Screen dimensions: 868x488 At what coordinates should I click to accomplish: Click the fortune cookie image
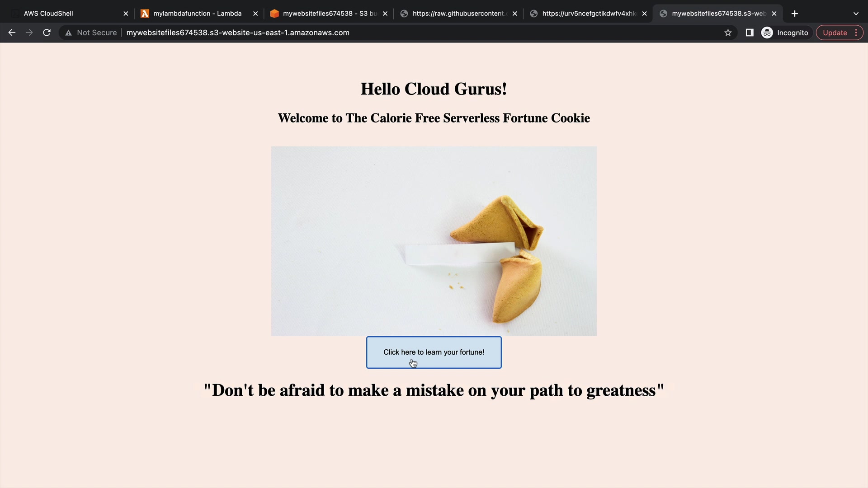click(434, 241)
